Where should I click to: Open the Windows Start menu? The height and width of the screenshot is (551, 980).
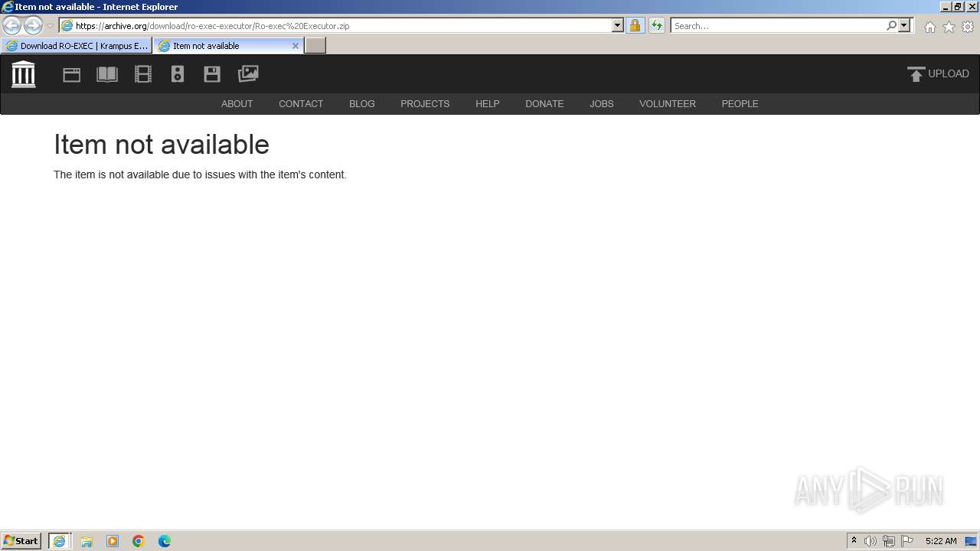click(x=21, y=541)
